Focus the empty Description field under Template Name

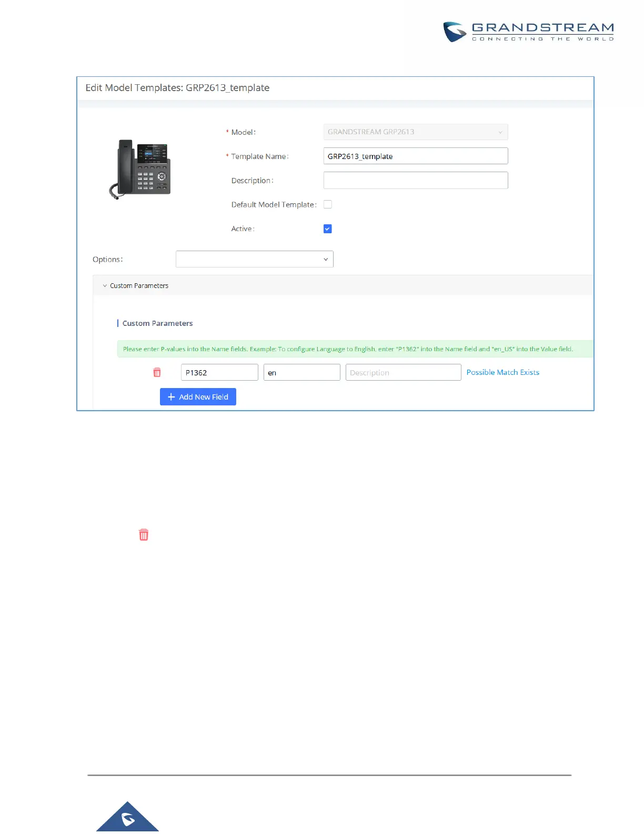pyautogui.click(x=416, y=180)
